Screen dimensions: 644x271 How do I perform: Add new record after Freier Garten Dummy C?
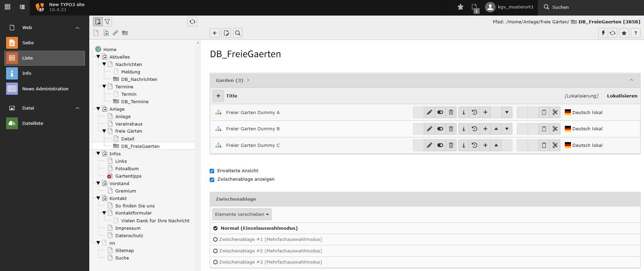(x=485, y=145)
